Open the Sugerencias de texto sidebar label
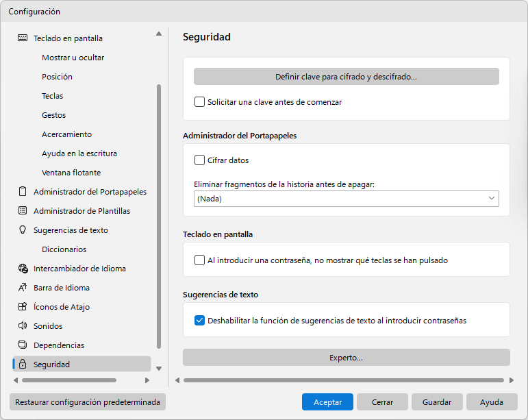 (x=71, y=230)
